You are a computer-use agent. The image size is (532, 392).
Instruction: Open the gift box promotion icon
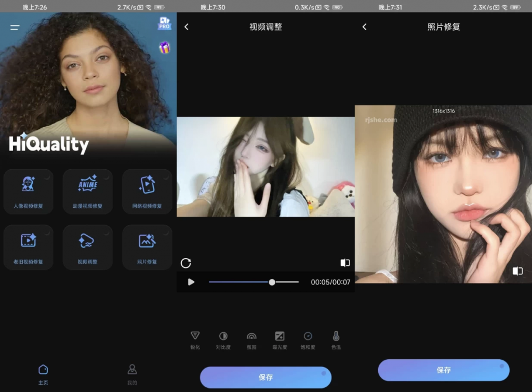(x=164, y=48)
